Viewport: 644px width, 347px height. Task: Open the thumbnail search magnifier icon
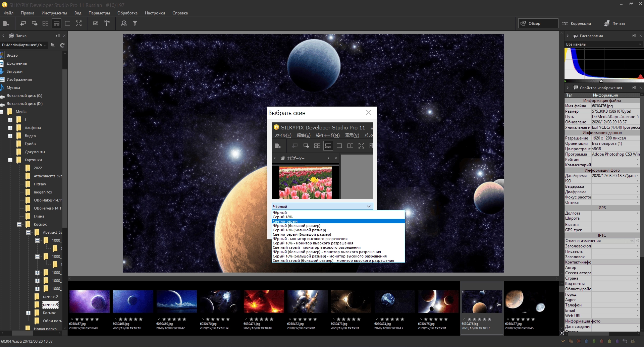click(124, 23)
